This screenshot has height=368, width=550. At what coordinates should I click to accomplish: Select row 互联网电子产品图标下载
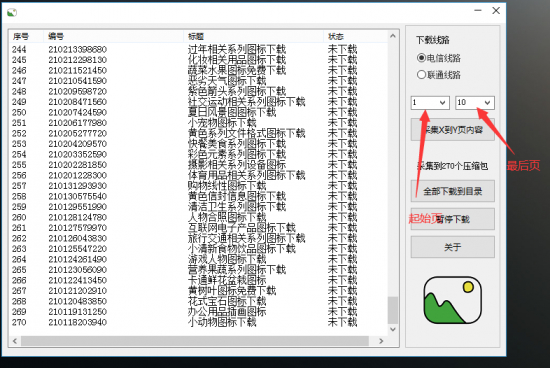[x=199, y=228]
